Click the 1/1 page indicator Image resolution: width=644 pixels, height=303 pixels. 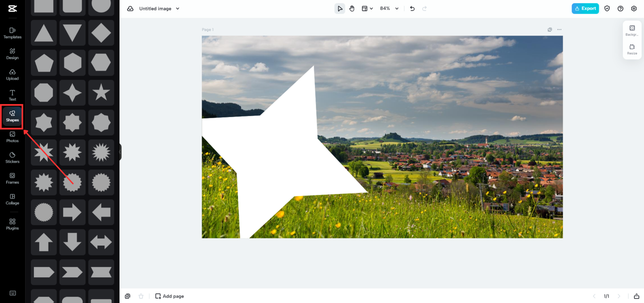click(606, 296)
